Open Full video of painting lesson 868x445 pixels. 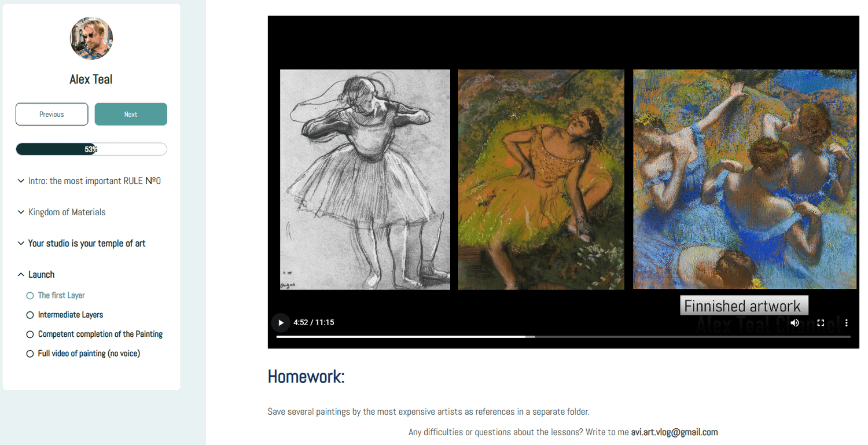(x=89, y=354)
